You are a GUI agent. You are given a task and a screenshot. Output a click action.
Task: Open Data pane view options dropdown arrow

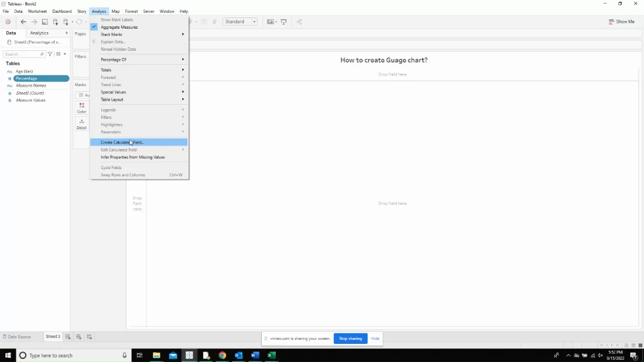65,54
